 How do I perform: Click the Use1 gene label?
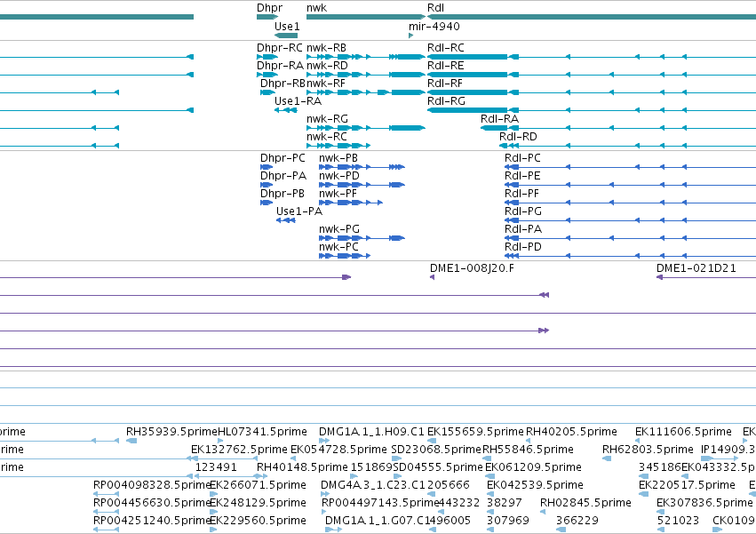pyautogui.click(x=287, y=27)
